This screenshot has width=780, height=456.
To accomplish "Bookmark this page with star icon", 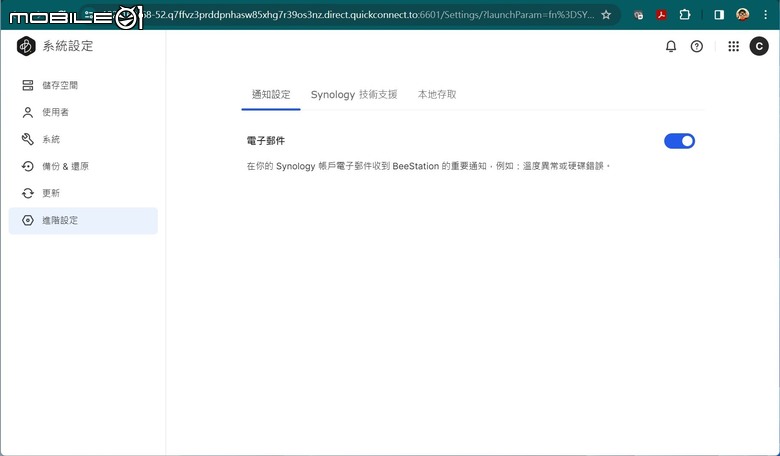I will pyautogui.click(x=606, y=15).
